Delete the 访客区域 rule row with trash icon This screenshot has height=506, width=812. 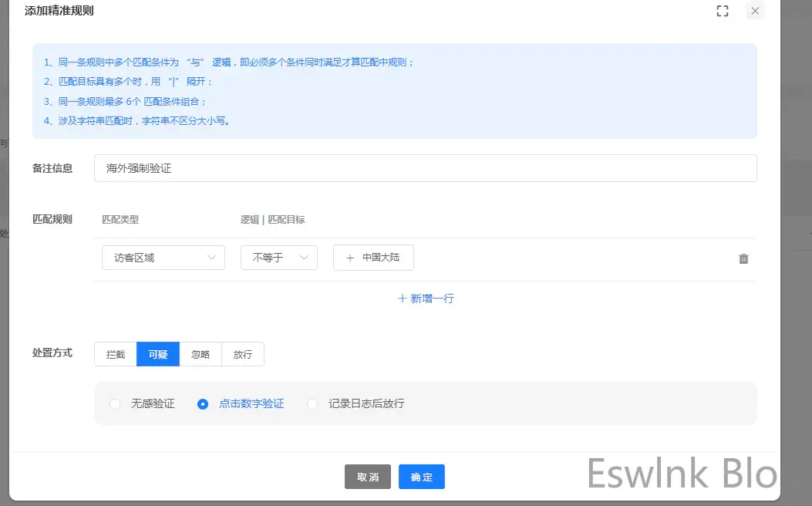743,258
